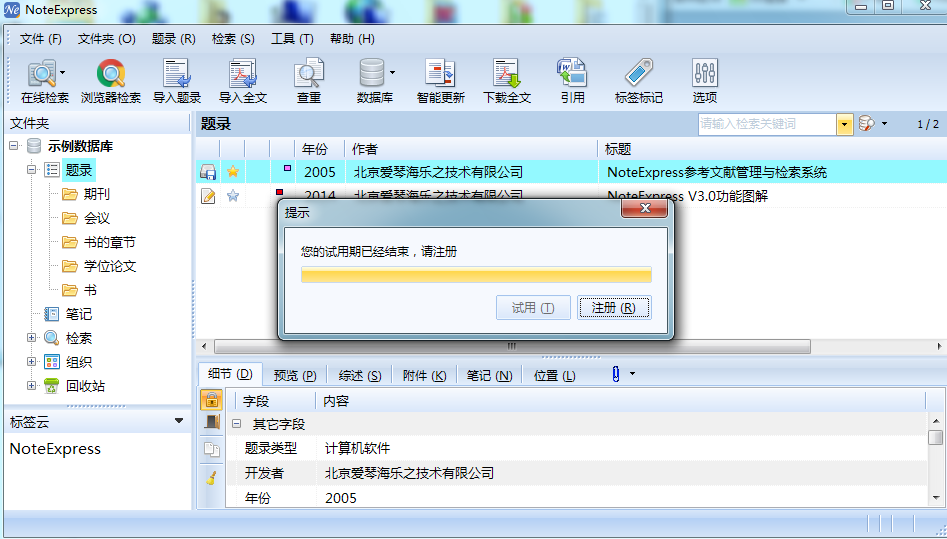
Task: Open the 文件 (F) menu
Action: (x=40, y=39)
